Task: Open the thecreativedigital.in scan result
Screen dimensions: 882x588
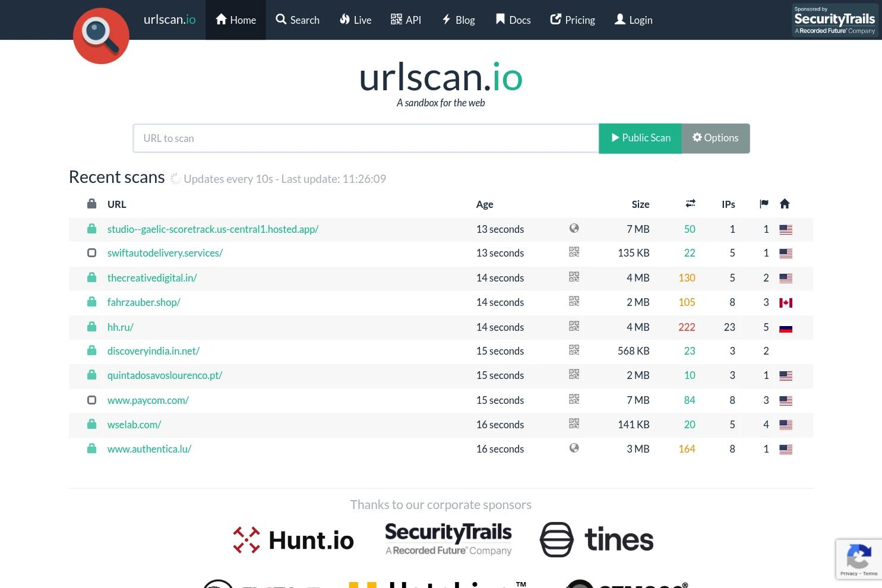Action: tap(152, 278)
